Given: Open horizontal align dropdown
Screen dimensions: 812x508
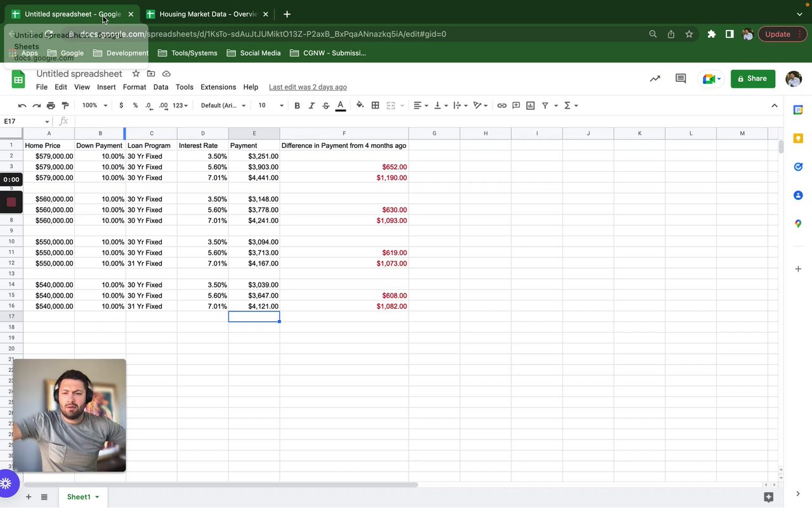Looking at the screenshot, I should [421, 105].
